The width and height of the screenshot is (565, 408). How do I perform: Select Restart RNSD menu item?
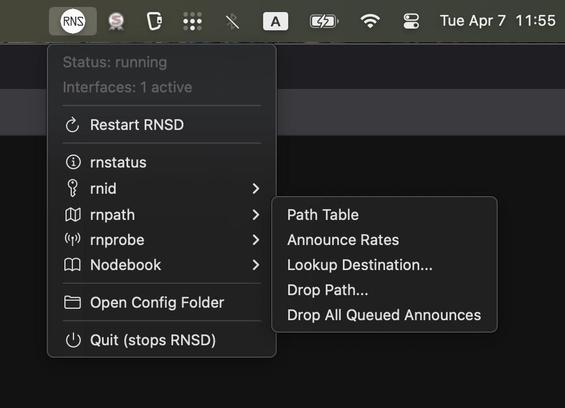162,125
